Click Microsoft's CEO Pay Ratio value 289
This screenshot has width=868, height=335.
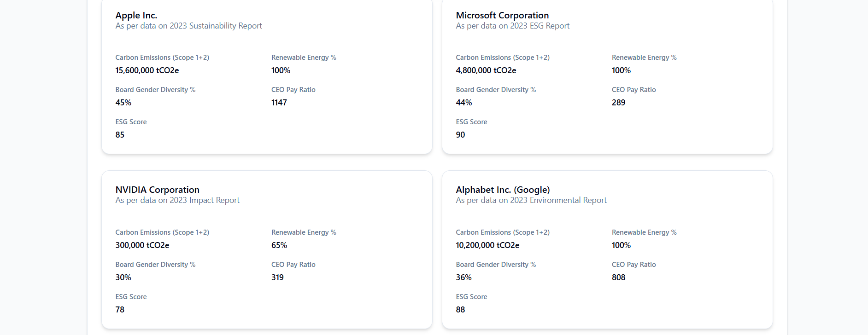618,103
